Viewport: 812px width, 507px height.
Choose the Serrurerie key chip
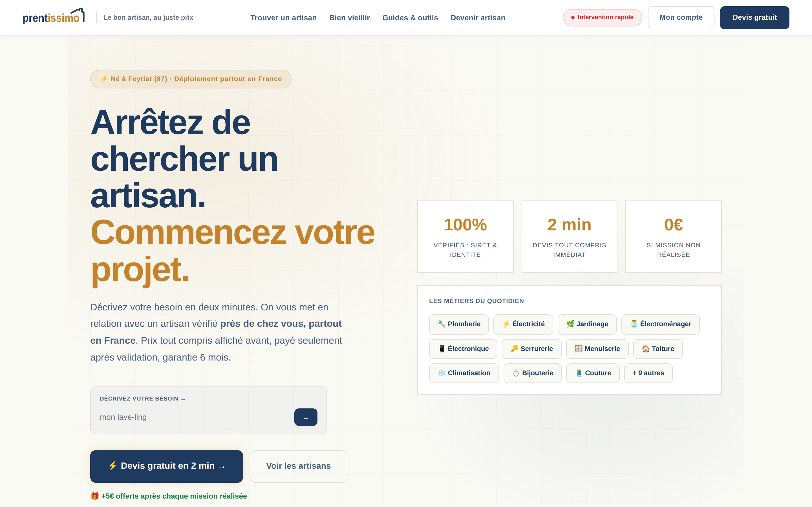coord(531,349)
